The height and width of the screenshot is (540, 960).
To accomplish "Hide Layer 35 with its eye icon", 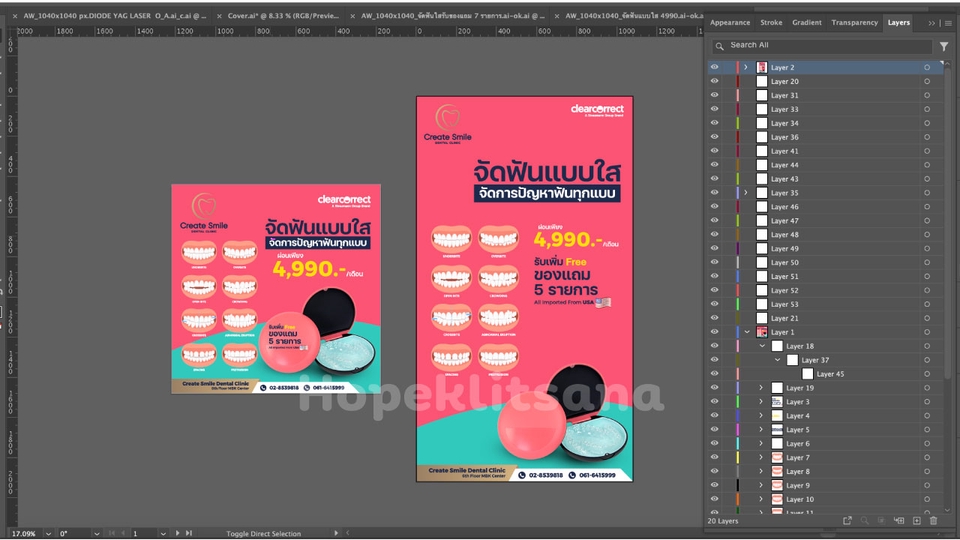I will click(714, 192).
